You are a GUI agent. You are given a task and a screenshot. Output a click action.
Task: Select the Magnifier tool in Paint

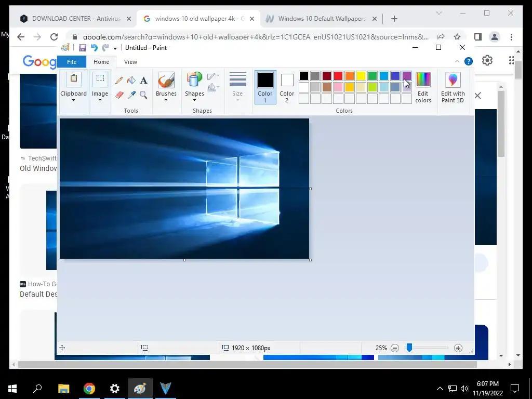pyautogui.click(x=143, y=95)
